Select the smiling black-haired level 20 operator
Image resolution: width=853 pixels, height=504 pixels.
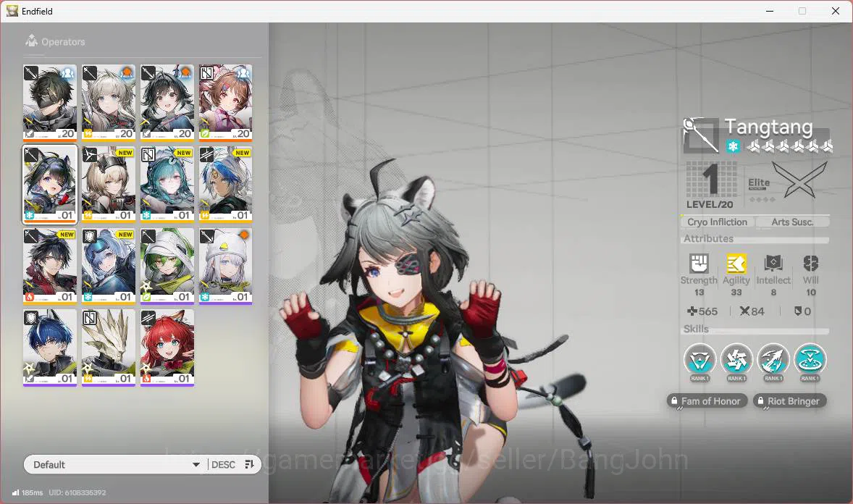pos(167,102)
